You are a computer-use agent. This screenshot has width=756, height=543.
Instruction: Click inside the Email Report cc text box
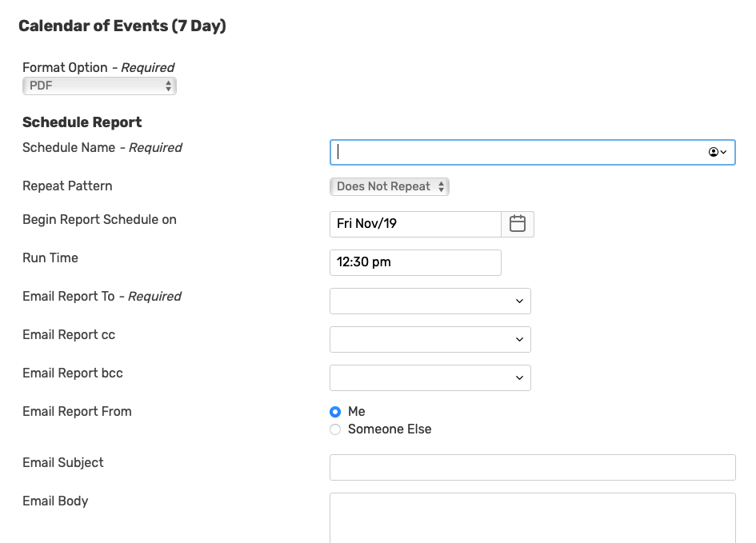point(420,340)
